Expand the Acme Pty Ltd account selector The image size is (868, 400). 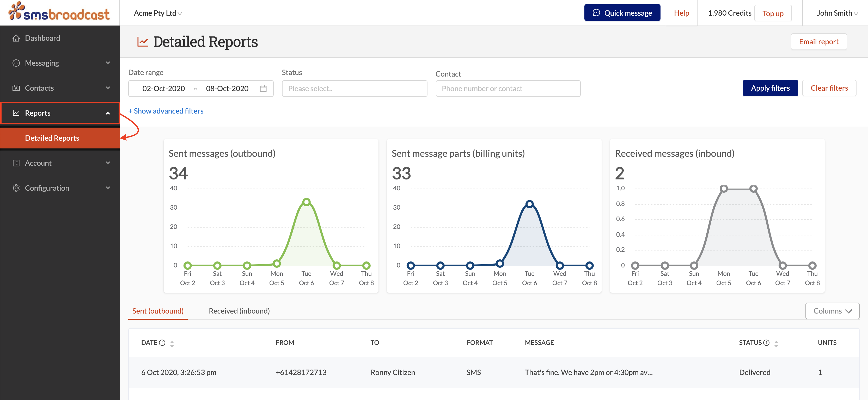(x=157, y=13)
